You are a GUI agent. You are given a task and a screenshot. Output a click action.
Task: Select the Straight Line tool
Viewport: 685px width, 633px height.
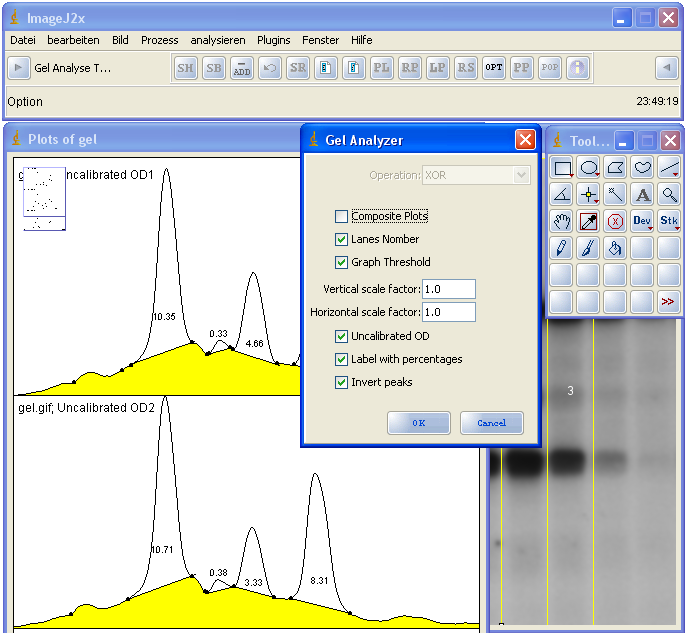[x=669, y=168]
